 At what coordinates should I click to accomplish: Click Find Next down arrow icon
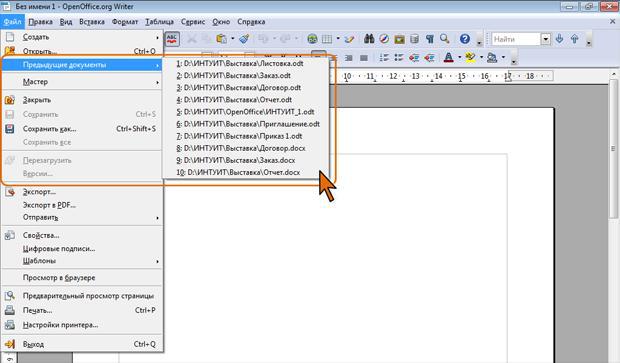pos(559,39)
